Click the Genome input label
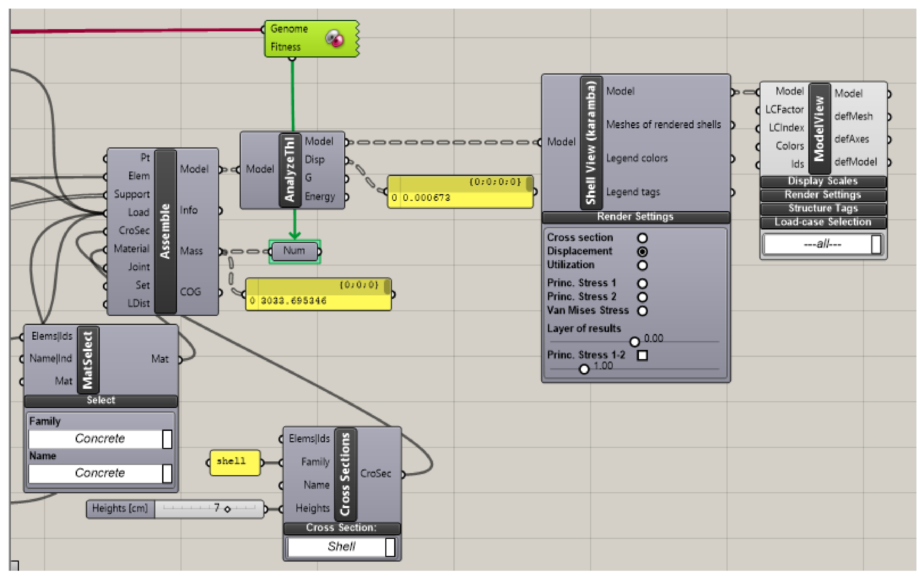Screen dimensions: 924x581 (x=289, y=29)
